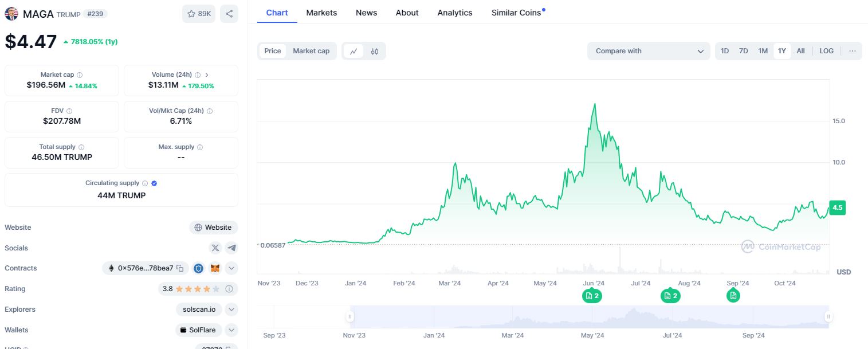Image resolution: width=868 pixels, height=349 pixels.
Task: Set chart range to 1M
Action: 763,51
